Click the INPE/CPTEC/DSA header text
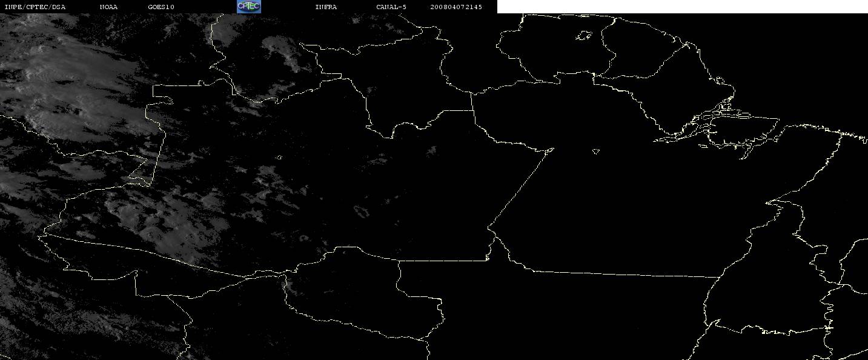 [35, 7]
